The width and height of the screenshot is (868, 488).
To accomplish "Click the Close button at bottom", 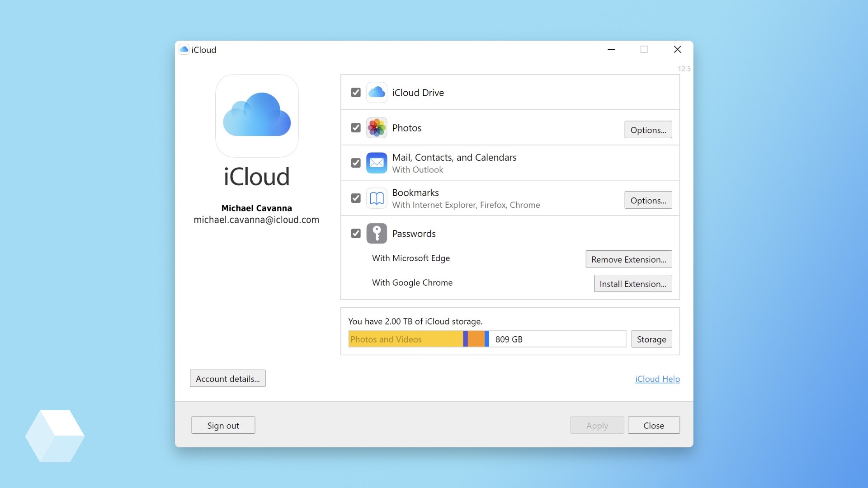I will click(x=654, y=425).
